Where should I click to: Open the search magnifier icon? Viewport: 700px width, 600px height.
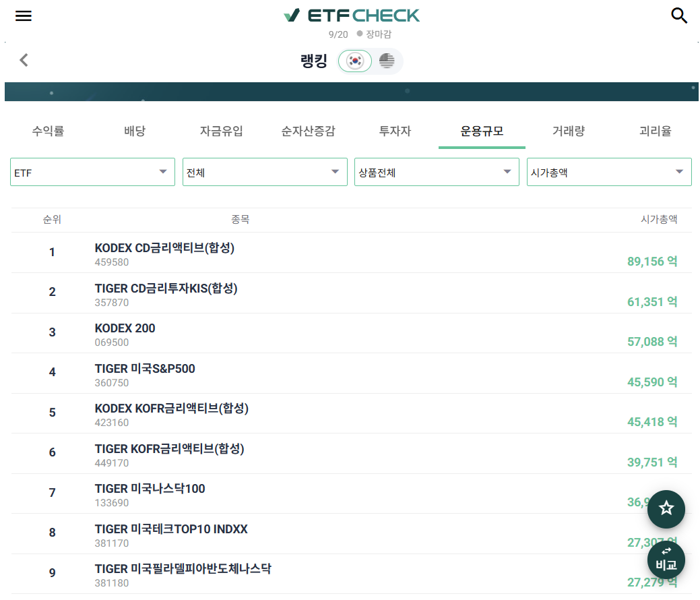679,16
